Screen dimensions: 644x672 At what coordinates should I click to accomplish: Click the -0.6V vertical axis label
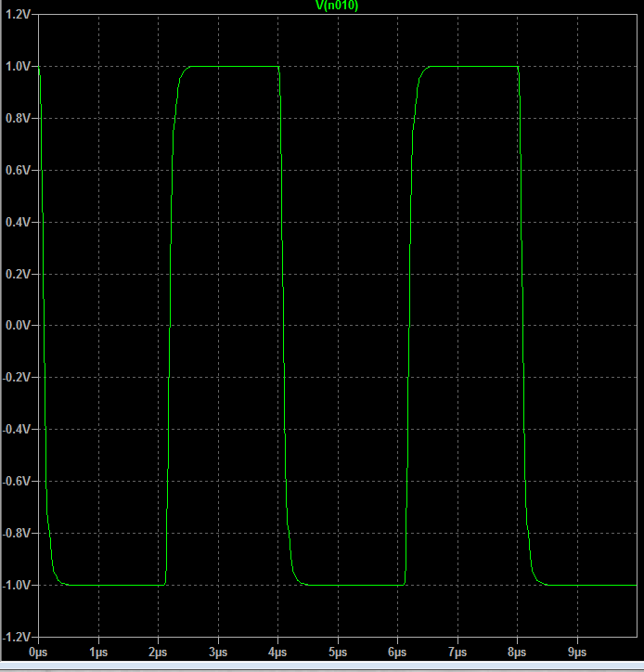pos(17,482)
